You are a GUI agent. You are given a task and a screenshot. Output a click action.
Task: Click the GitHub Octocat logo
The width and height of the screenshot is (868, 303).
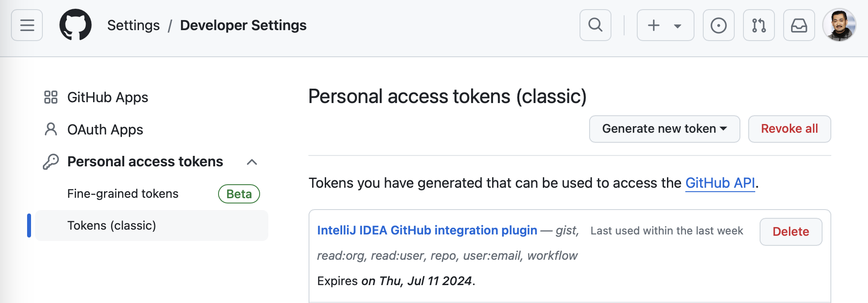(x=76, y=25)
